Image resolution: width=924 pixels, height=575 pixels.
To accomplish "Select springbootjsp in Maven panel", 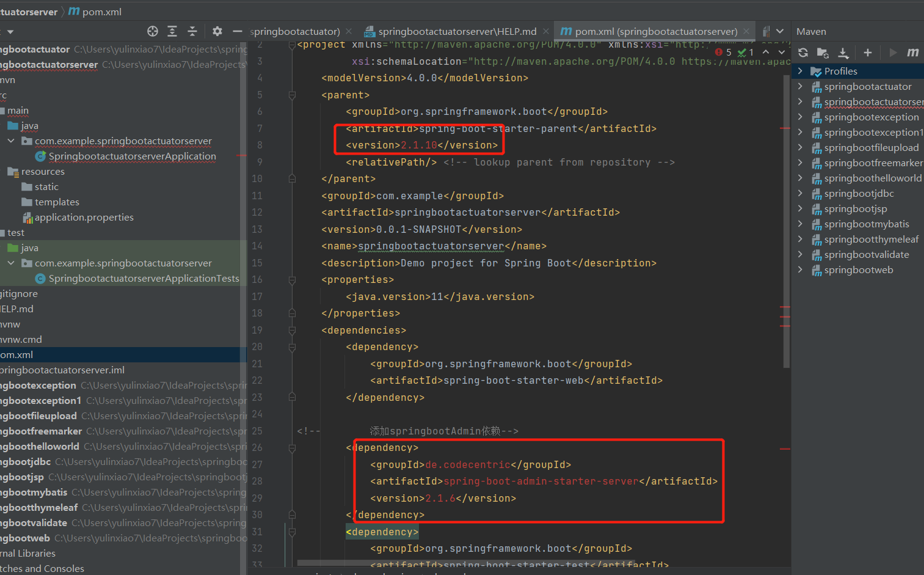I will pos(856,208).
